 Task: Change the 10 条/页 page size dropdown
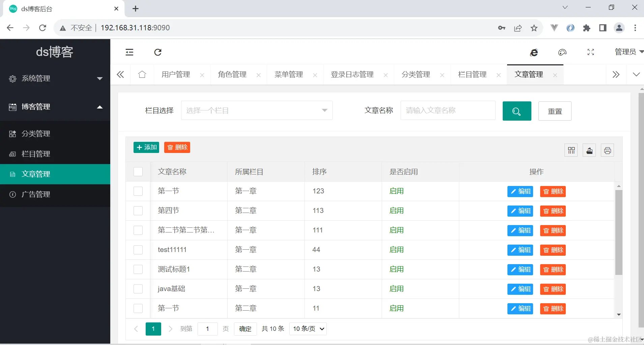(308, 329)
